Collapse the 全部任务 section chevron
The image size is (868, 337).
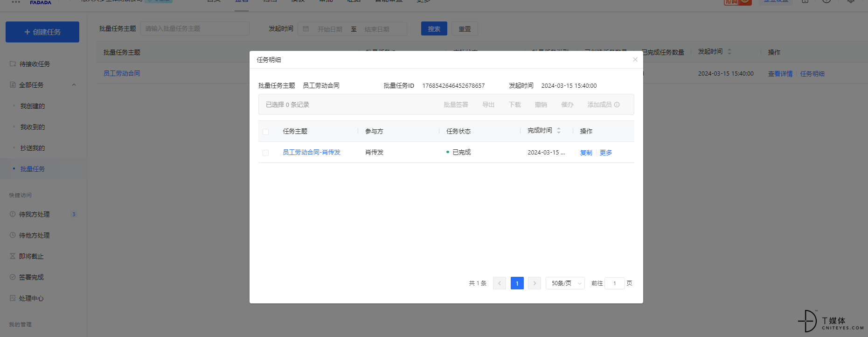(74, 85)
